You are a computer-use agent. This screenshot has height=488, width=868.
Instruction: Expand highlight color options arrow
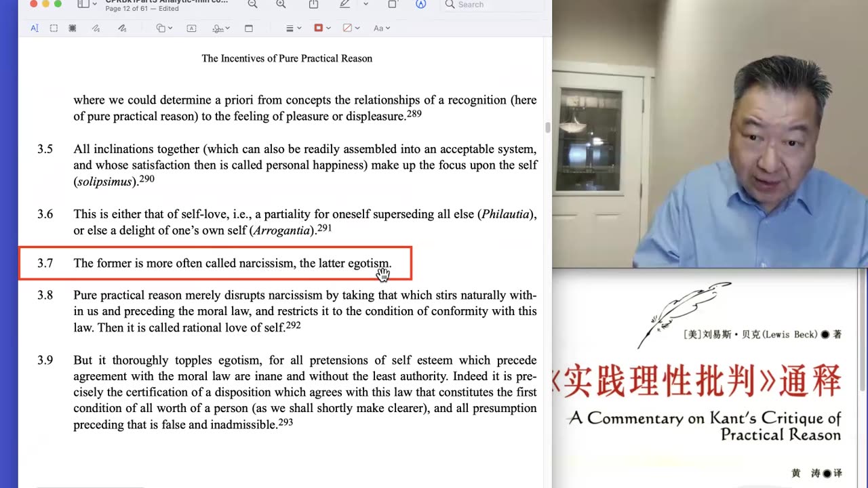(x=366, y=4)
